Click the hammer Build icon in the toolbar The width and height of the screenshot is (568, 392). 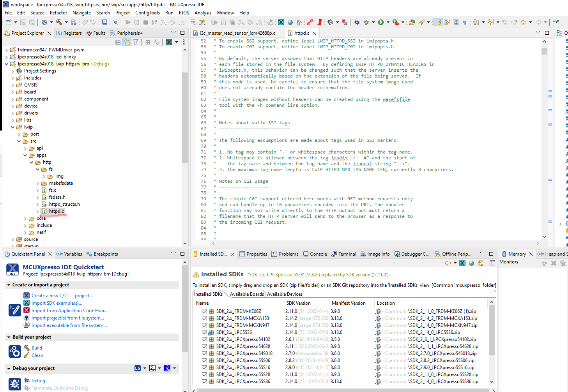coord(59,22)
